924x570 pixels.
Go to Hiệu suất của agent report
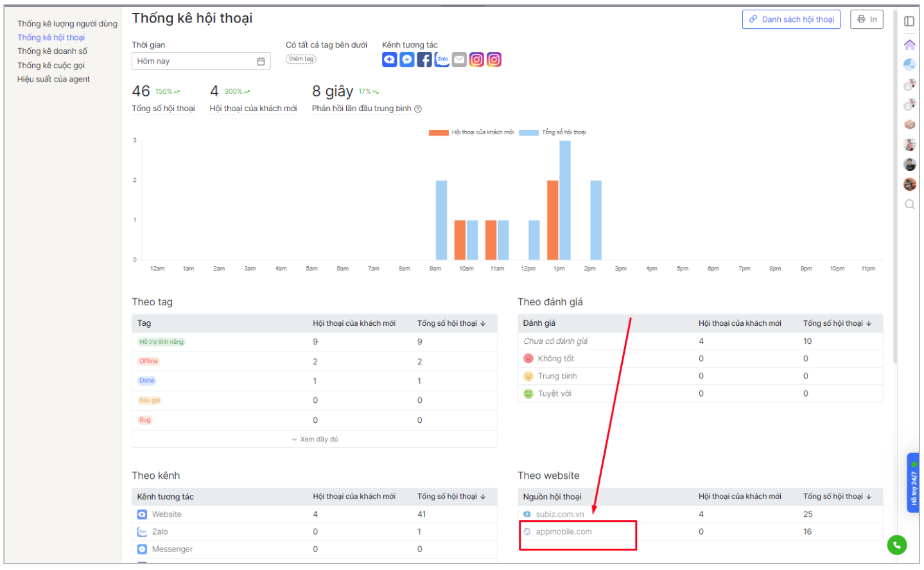tap(53, 79)
